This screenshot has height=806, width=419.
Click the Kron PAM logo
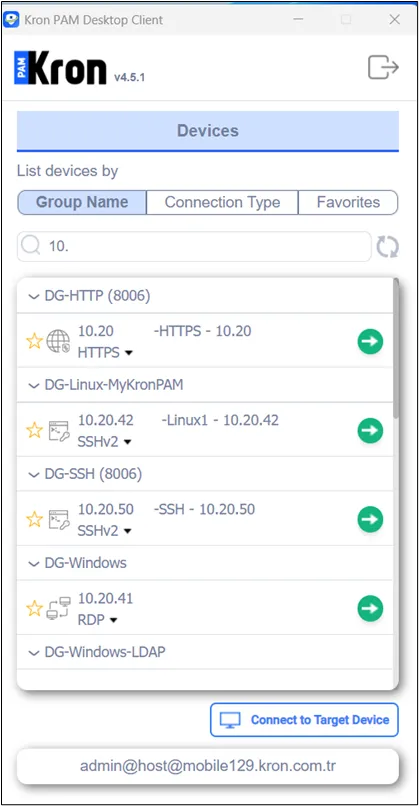tap(60, 67)
